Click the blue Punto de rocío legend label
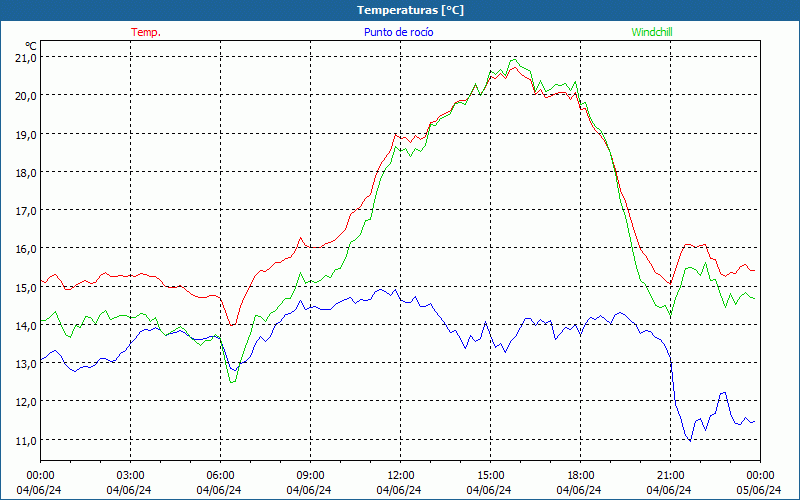 [398, 32]
